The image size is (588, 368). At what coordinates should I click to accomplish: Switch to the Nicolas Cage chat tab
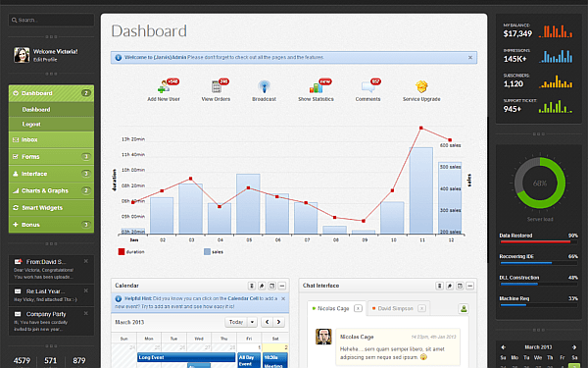tap(333, 308)
